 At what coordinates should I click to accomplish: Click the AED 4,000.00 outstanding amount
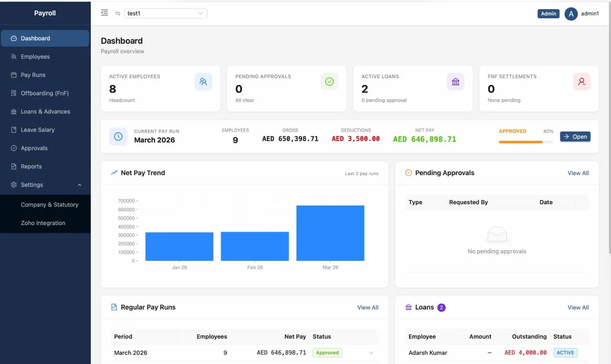coord(526,353)
